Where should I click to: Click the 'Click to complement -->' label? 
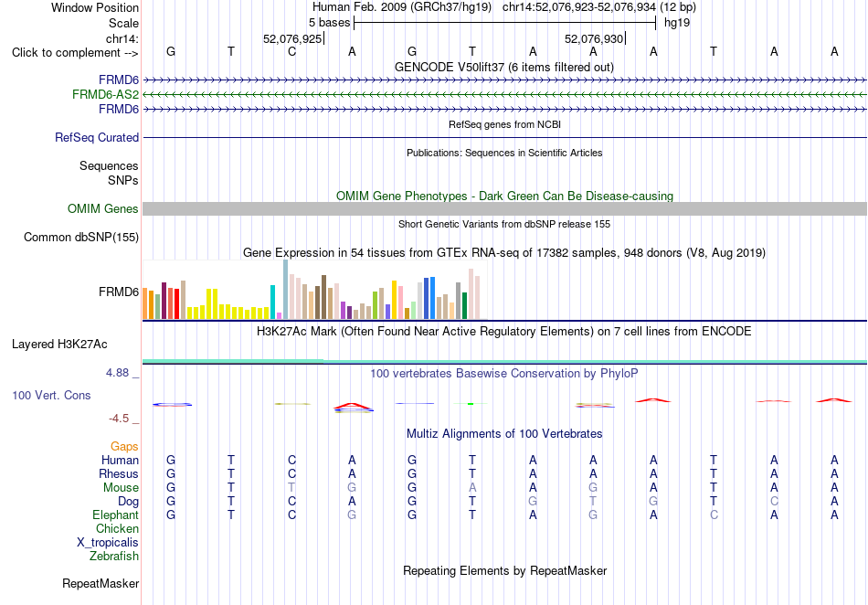[x=75, y=53]
